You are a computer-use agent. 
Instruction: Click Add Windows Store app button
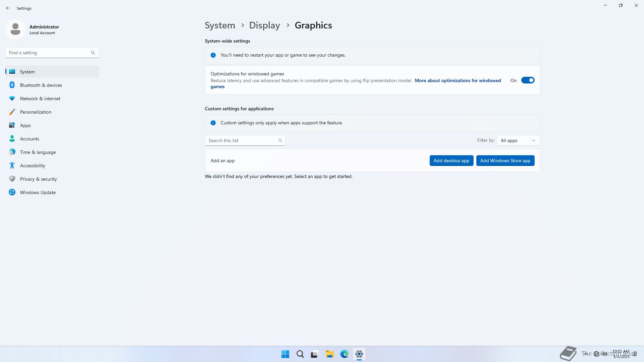coord(505,161)
